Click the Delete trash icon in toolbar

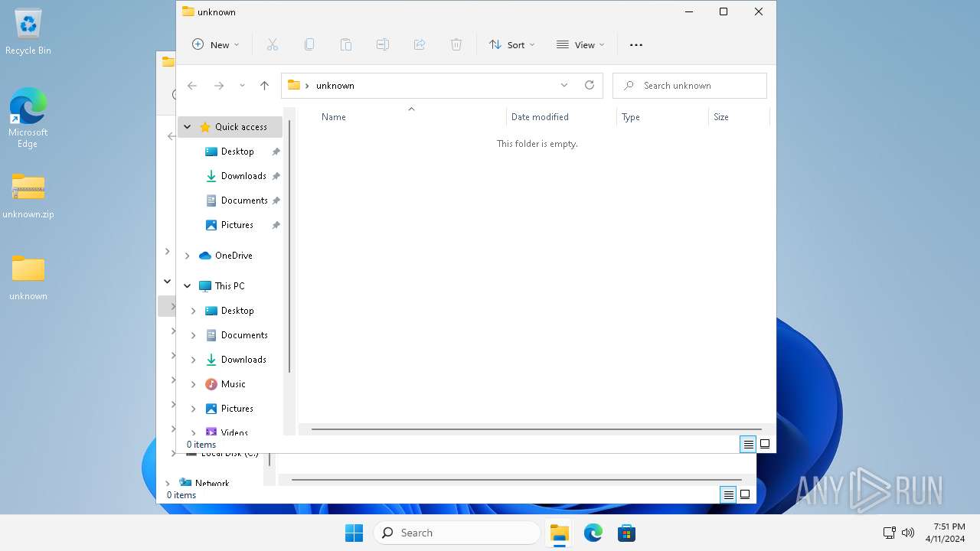click(x=456, y=44)
